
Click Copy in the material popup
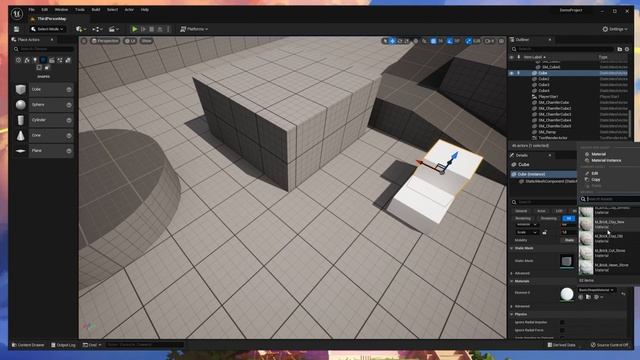pyautogui.click(x=596, y=180)
